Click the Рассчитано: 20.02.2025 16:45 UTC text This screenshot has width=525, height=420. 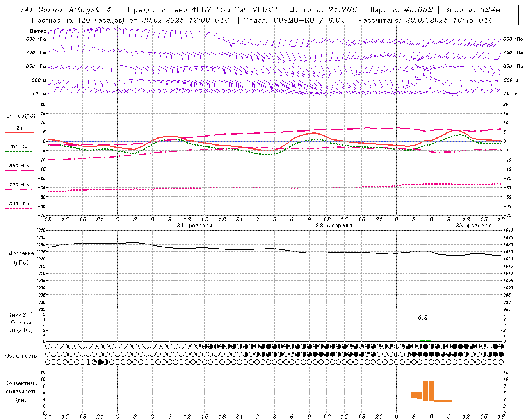(426, 20)
